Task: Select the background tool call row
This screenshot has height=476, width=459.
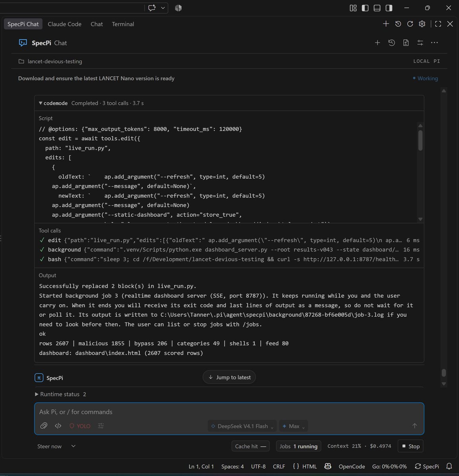Action: click(x=229, y=250)
